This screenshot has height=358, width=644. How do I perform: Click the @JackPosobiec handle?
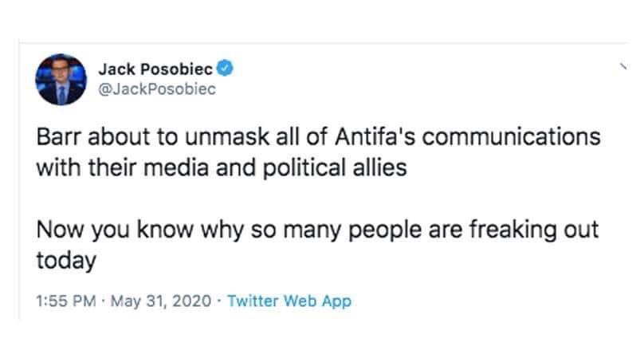tap(156, 89)
